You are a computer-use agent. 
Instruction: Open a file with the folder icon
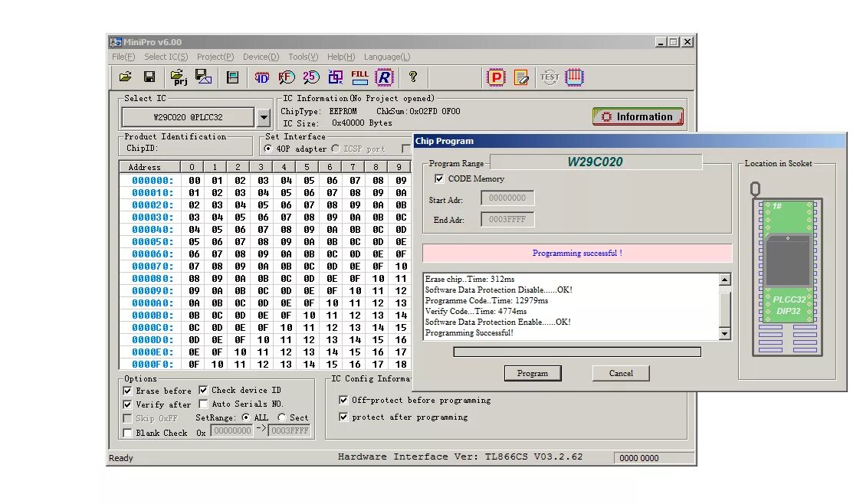126,77
